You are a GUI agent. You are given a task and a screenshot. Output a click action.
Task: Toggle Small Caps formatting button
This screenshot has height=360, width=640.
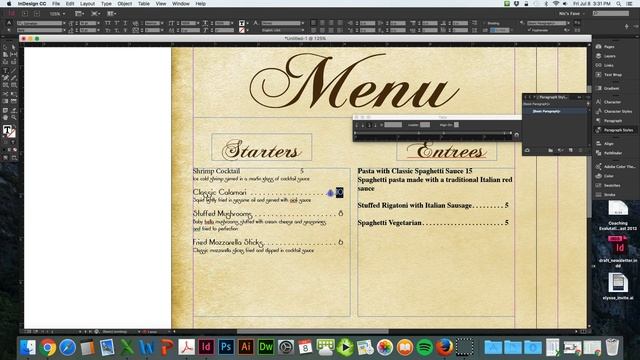click(108, 30)
